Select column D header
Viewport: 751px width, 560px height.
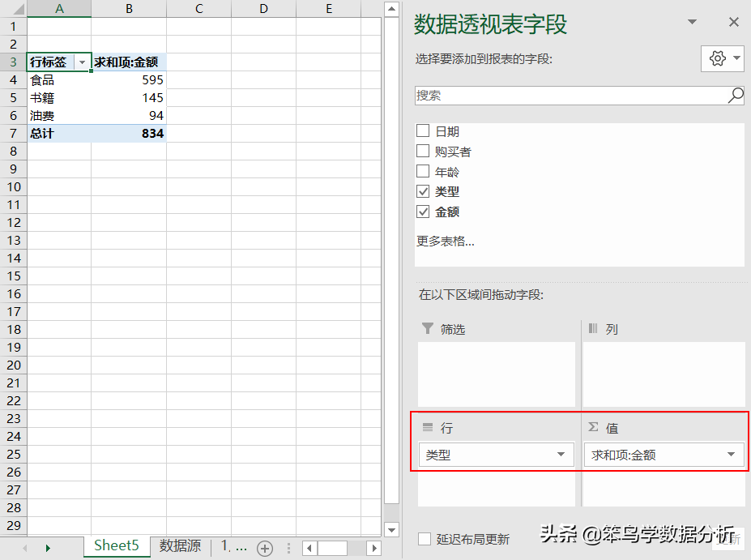pyautogui.click(x=263, y=9)
